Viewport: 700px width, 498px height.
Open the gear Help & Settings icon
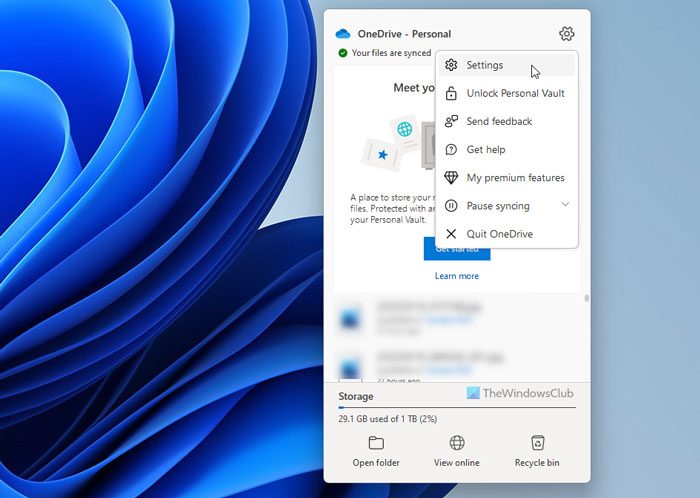pyautogui.click(x=567, y=34)
